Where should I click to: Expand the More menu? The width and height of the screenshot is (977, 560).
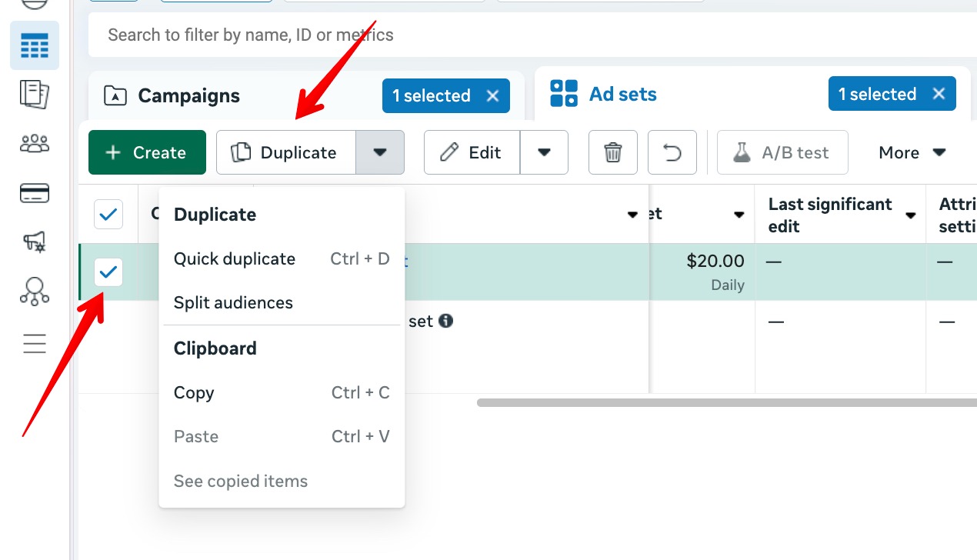(x=912, y=152)
